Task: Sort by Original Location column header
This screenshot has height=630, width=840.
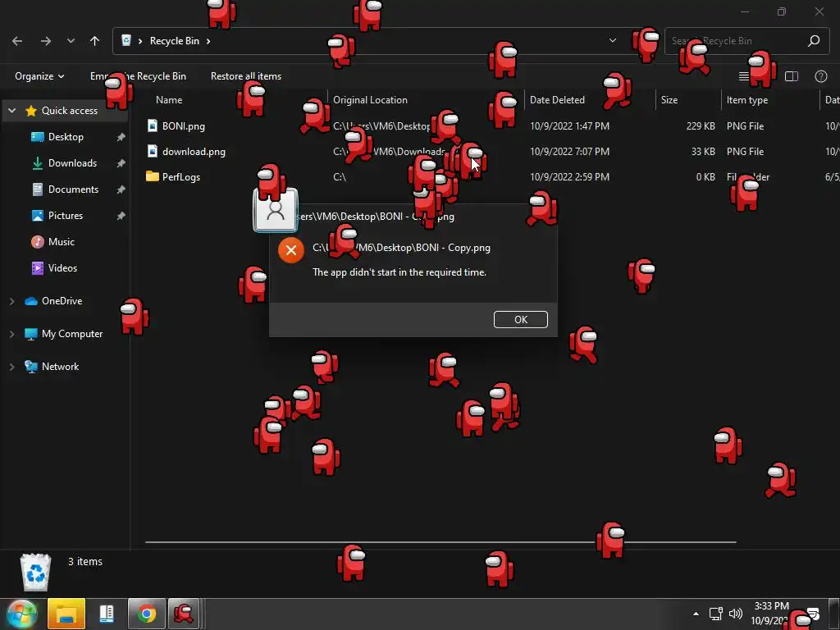Action: point(370,99)
